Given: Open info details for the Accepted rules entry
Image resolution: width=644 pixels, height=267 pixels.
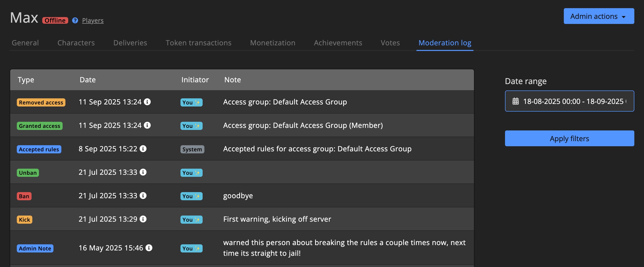Looking at the screenshot, I should tap(143, 149).
